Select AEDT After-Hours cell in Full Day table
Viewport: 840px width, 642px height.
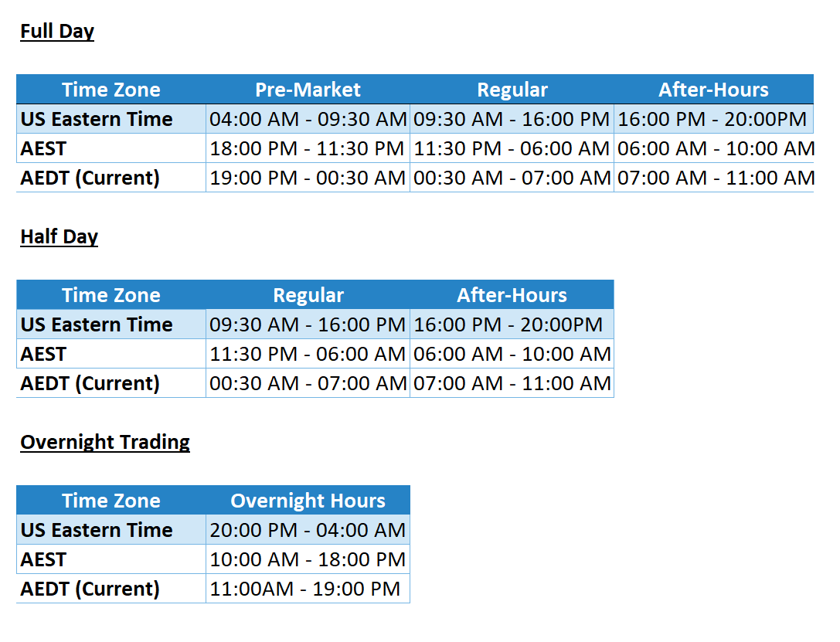point(714,178)
